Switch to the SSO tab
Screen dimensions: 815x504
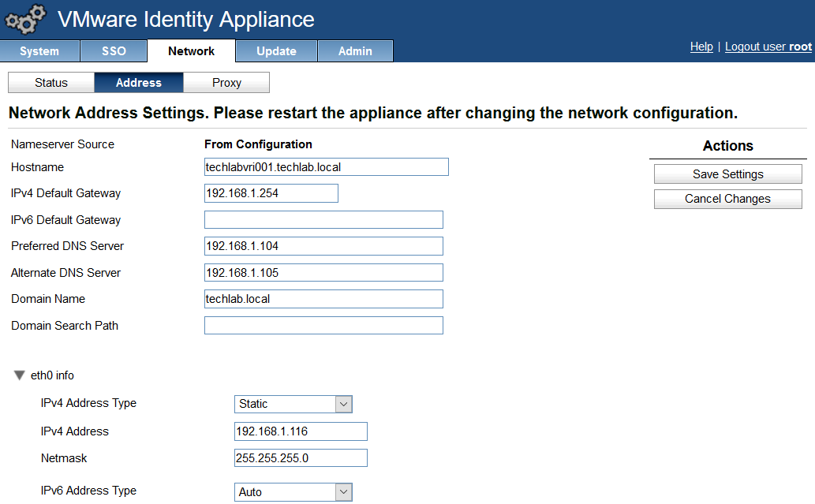114,51
